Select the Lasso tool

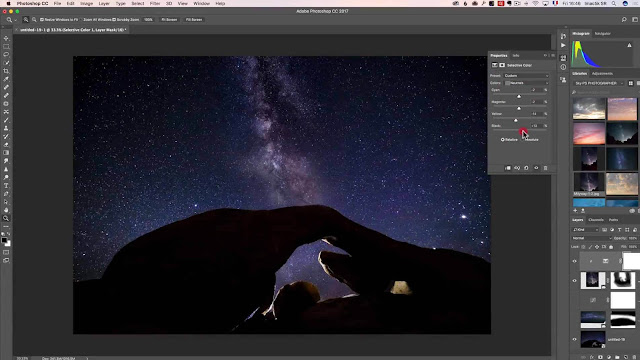coord(6,55)
